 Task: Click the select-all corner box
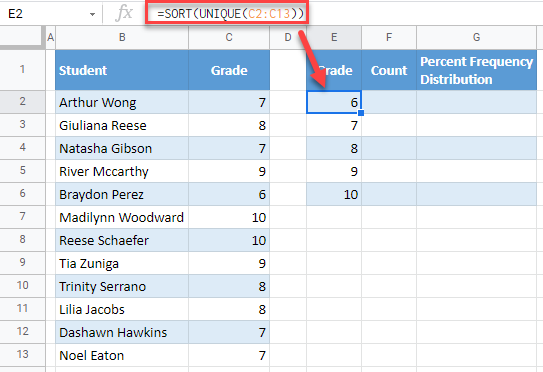point(21,36)
